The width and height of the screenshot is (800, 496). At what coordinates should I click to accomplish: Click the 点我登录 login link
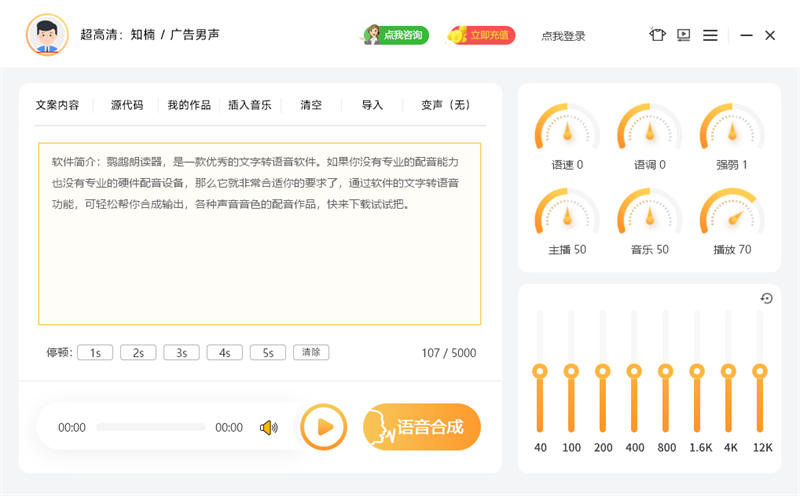563,36
